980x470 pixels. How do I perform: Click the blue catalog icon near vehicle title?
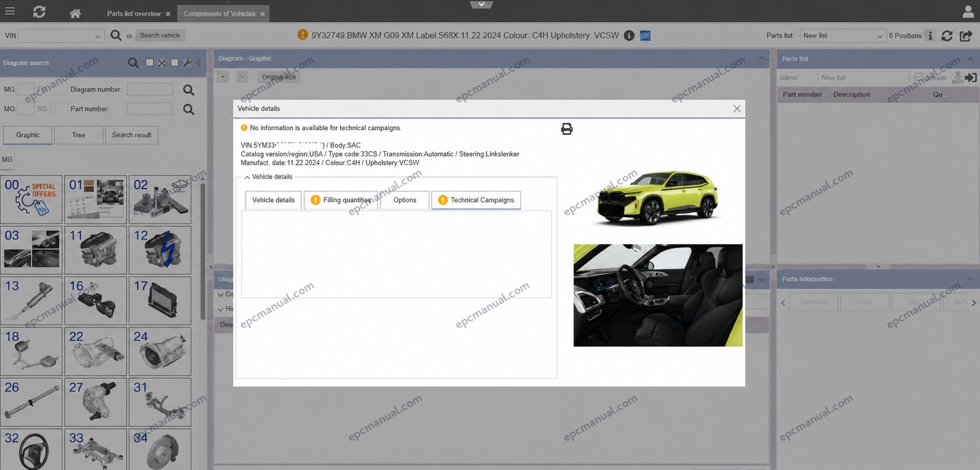(645, 35)
